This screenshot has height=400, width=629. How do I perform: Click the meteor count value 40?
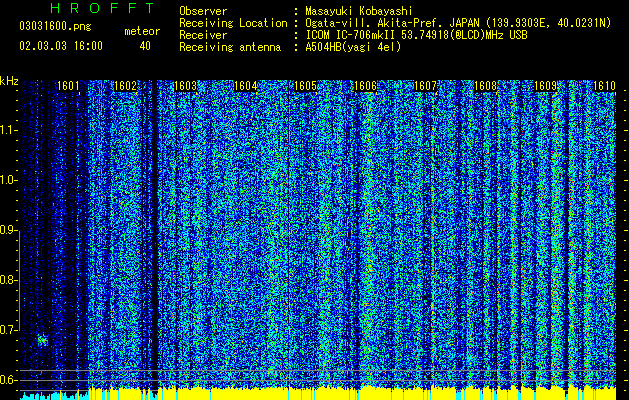pyautogui.click(x=145, y=46)
